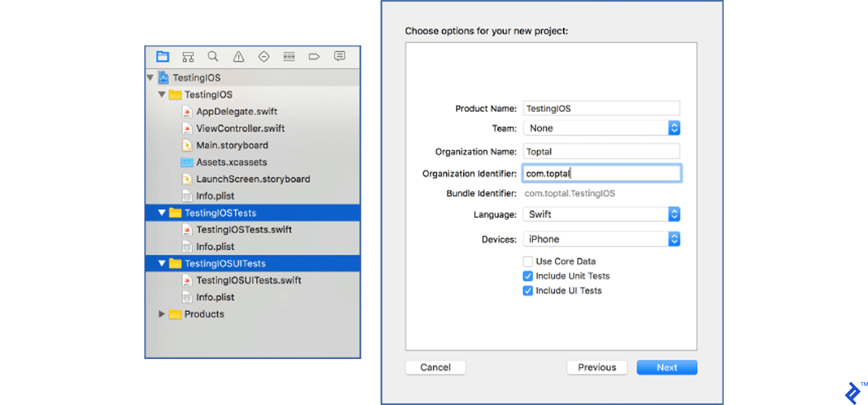868x405 pixels.
Task: Select AppDelegate.swift in the navigator
Action: click(x=237, y=112)
